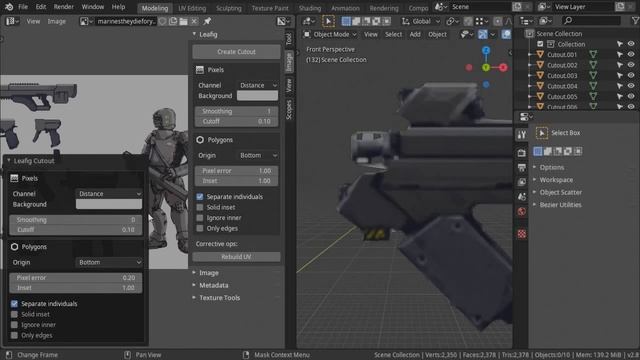The height and width of the screenshot is (360, 640).
Task: Open Origin dropdown in Leafig sidebar panel
Action: click(x=258, y=156)
